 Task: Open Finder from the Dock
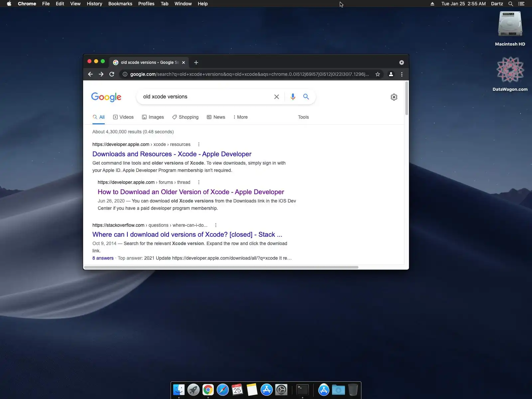tap(179, 390)
